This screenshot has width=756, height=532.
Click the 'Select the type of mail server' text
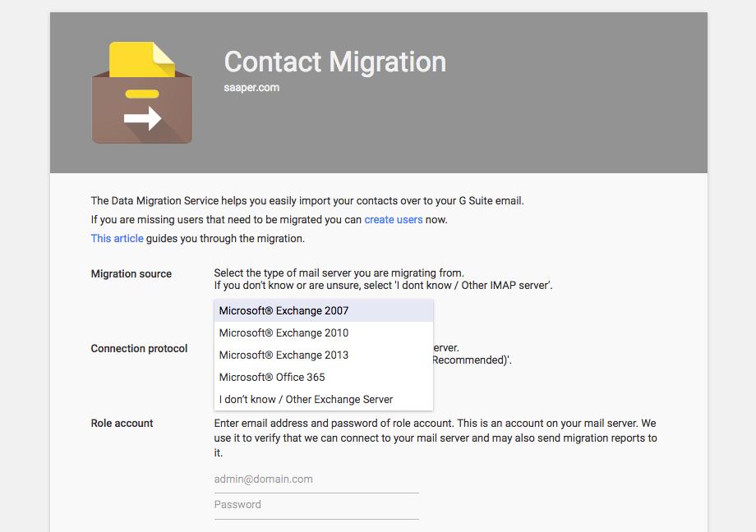pos(339,273)
